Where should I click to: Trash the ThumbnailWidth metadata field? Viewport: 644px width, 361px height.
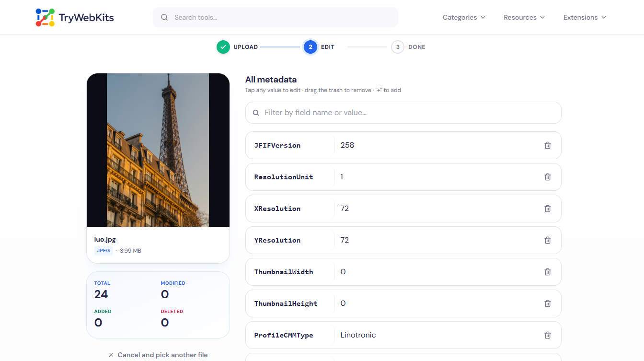pos(548,272)
